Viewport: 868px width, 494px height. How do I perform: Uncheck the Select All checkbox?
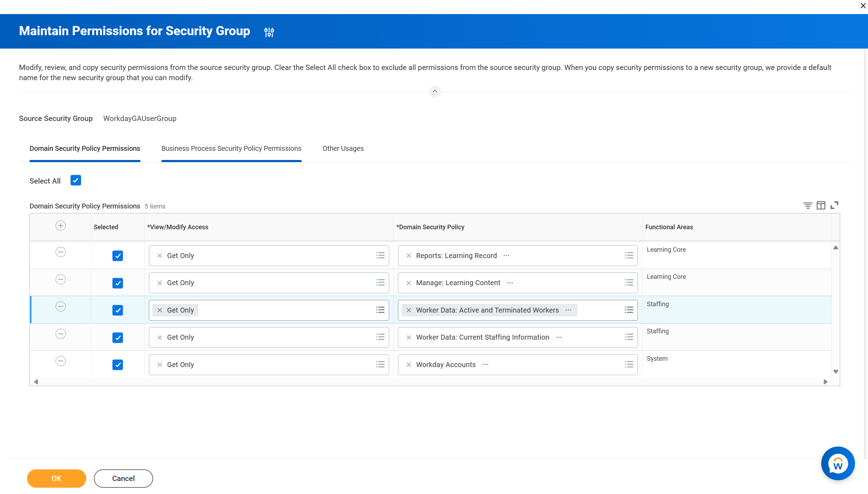75,180
